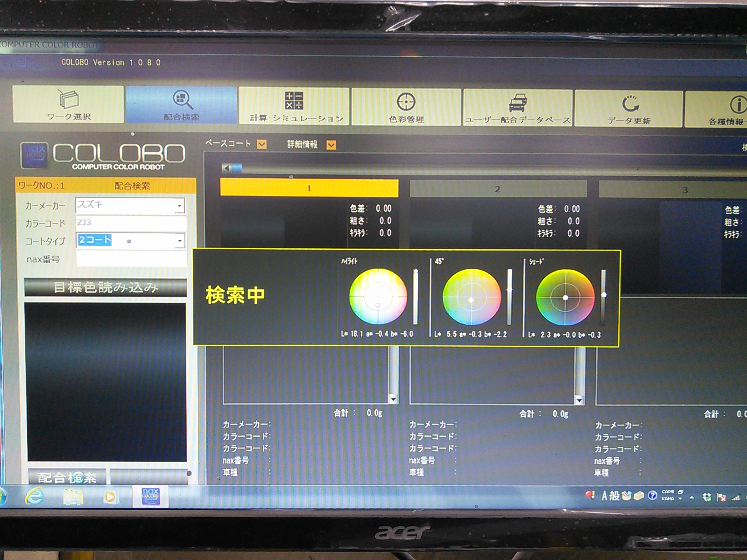
Task: Click the ハイライト color wheel
Action: point(378,296)
